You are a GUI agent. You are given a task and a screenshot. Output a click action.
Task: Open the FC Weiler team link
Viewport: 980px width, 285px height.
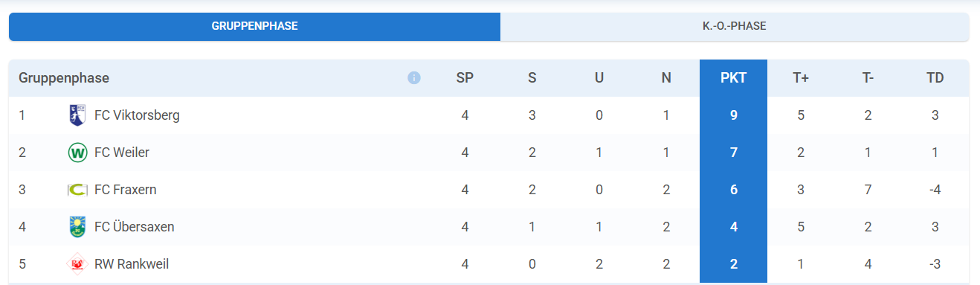(x=122, y=153)
